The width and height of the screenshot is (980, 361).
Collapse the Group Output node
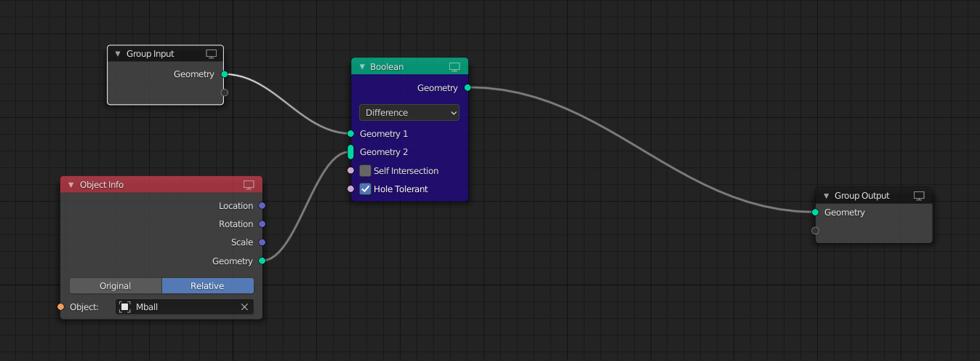pos(826,196)
